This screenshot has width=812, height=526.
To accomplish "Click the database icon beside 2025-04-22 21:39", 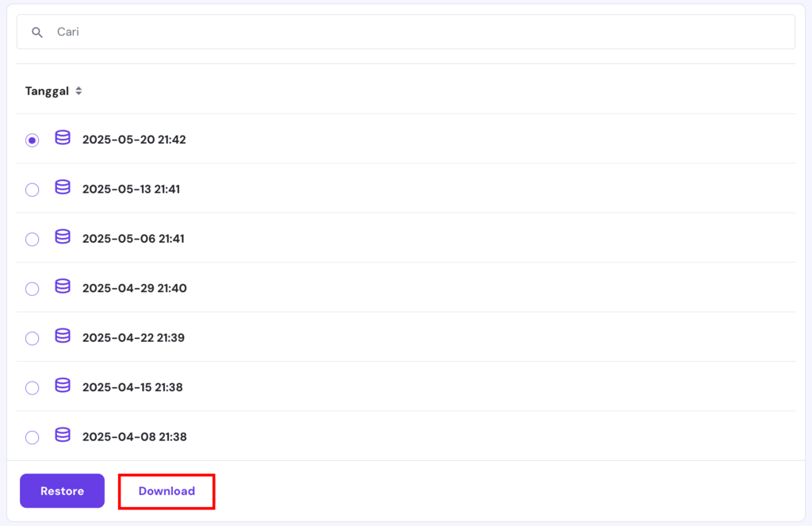I will (62, 336).
